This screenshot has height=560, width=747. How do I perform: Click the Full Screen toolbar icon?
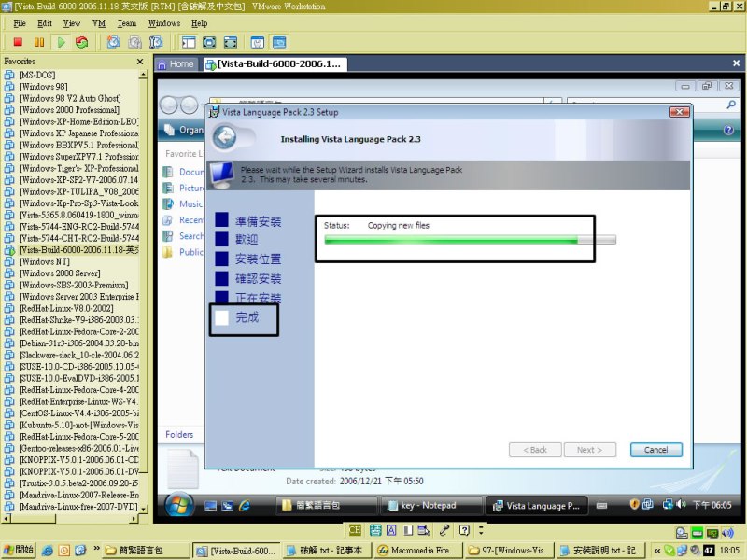point(209,42)
